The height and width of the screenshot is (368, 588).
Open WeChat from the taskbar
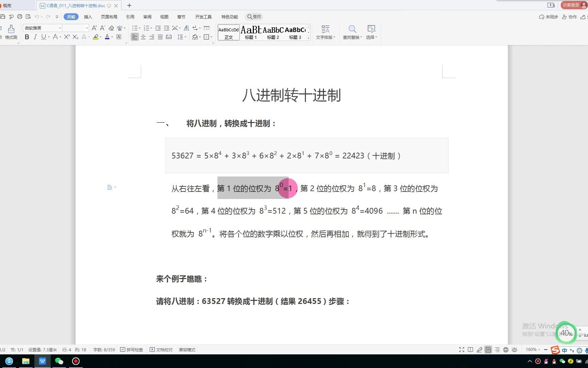(x=59, y=361)
